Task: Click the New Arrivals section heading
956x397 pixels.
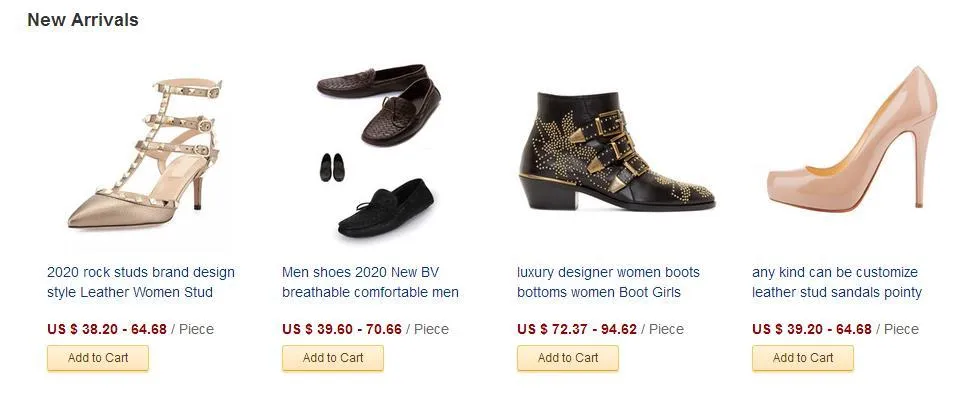Action: [83, 20]
